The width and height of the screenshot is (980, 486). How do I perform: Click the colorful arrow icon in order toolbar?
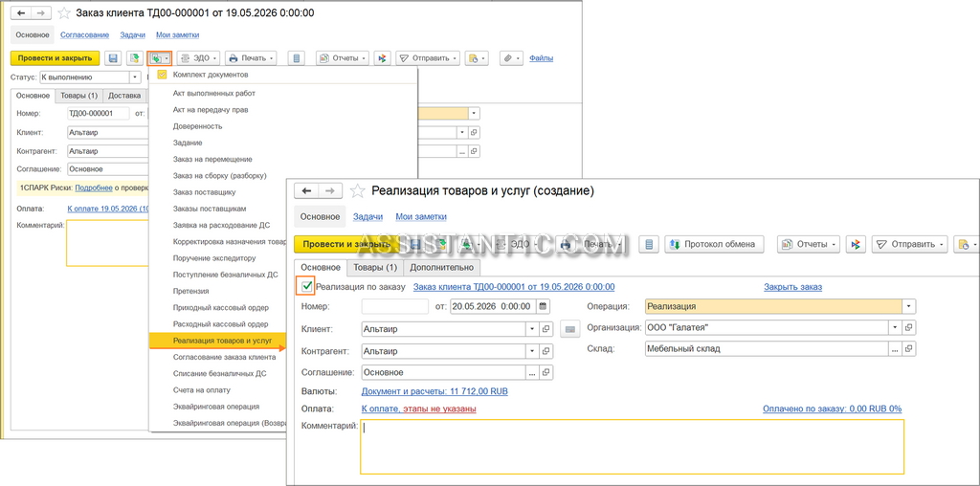(383, 58)
